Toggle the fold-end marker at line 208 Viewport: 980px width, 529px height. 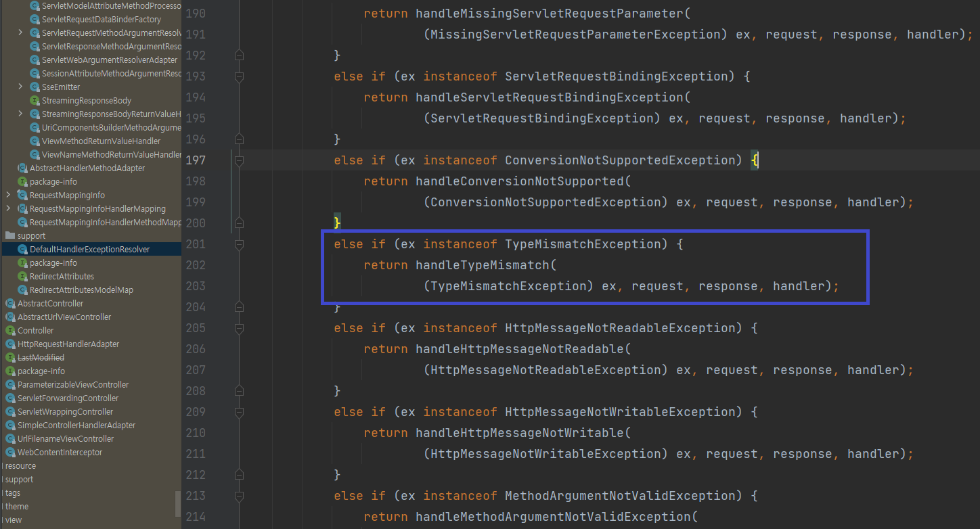(238, 391)
